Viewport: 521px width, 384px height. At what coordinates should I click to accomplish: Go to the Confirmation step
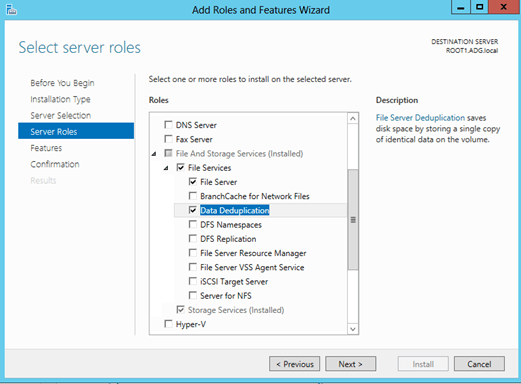(x=55, y=164)
